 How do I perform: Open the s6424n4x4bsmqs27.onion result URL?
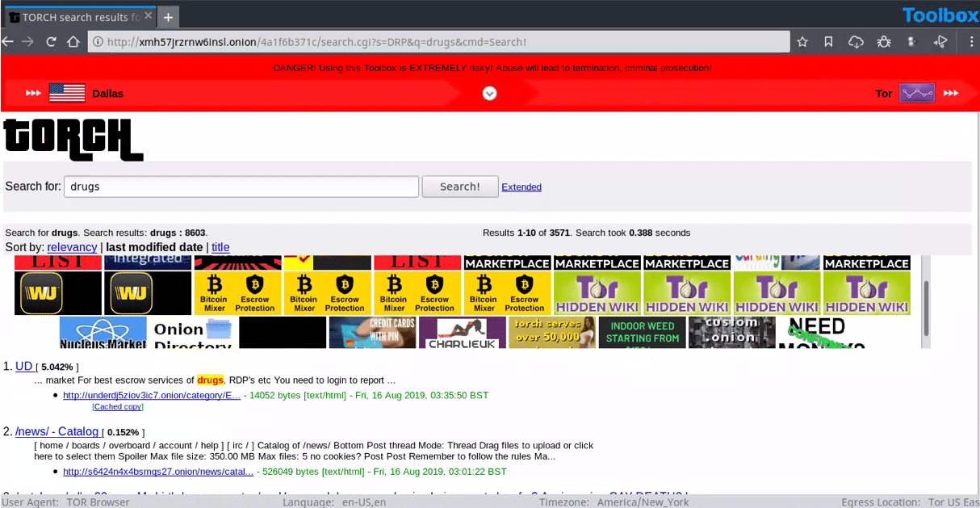(158, 471)
